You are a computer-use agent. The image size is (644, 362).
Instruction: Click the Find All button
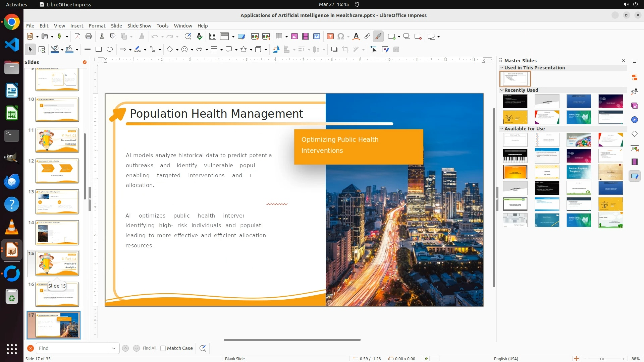[x=150, y=348]
